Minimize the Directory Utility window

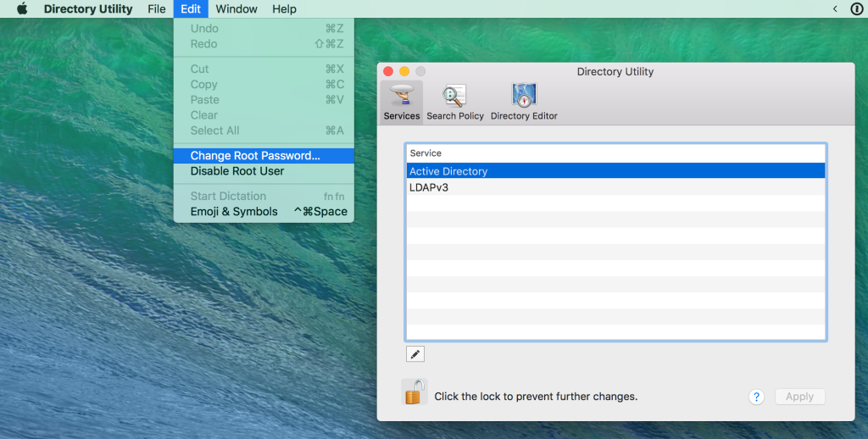(x=404, y=71)
